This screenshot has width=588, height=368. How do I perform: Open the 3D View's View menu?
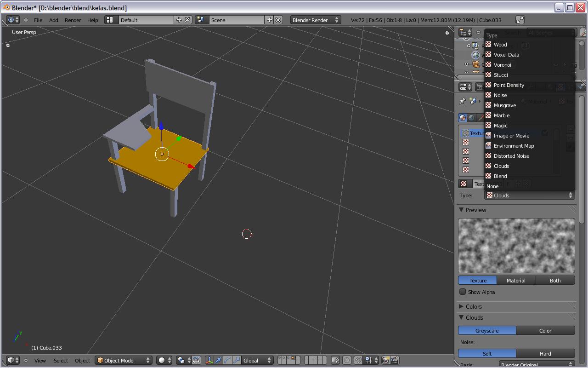[40, 360]
